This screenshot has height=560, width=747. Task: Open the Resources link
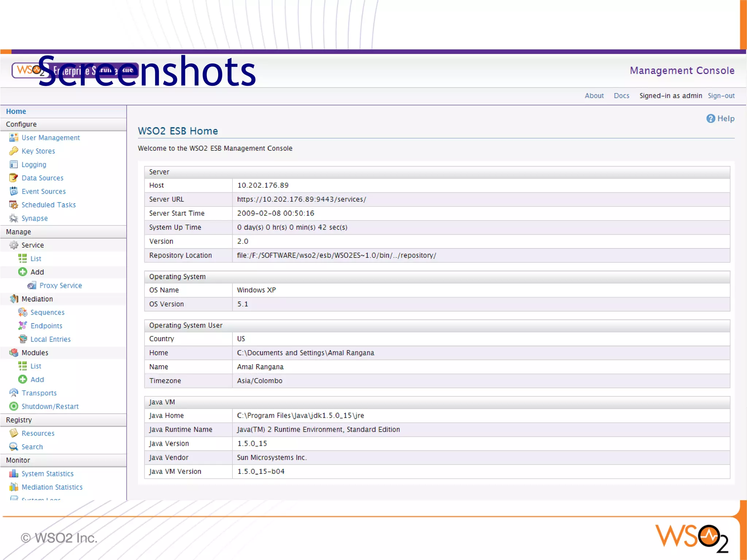pyautogui.click(x=38, y=433)
